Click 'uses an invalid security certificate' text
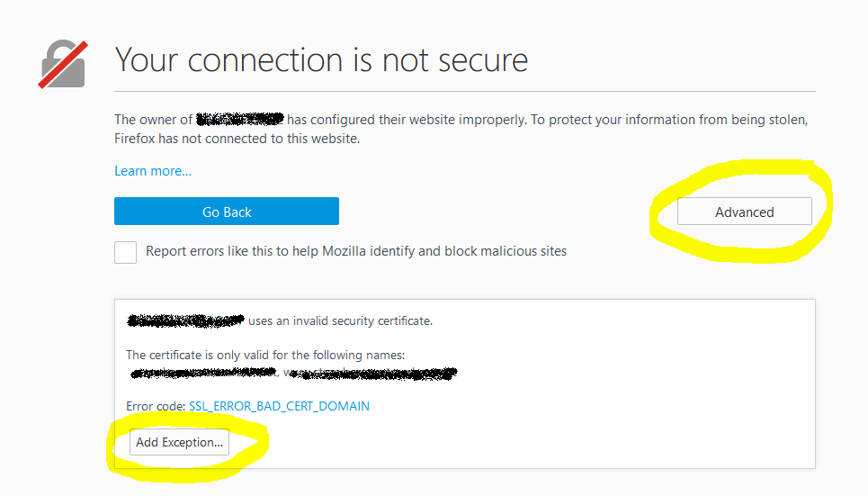Viewport: 868px width, 496px height. [340, 320]
